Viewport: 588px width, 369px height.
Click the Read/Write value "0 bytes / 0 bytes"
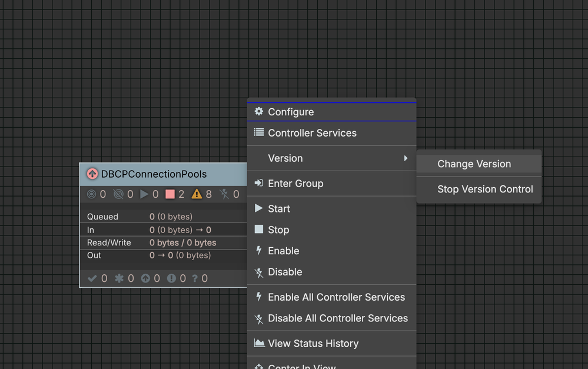pyautogui.click(x=182, y=242)
